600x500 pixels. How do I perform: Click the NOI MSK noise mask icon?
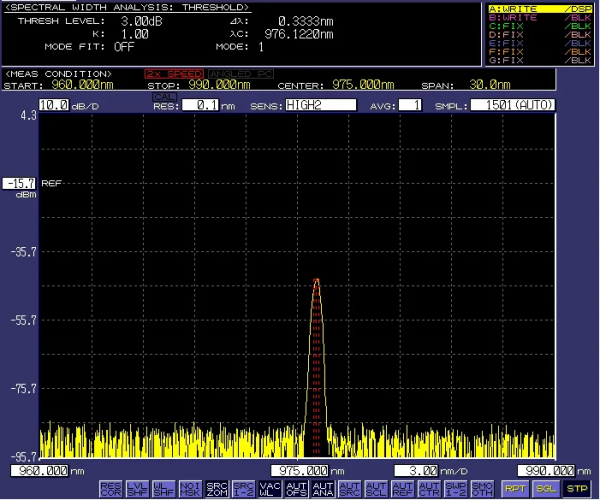pyautogui.click(x=190, y=488)
